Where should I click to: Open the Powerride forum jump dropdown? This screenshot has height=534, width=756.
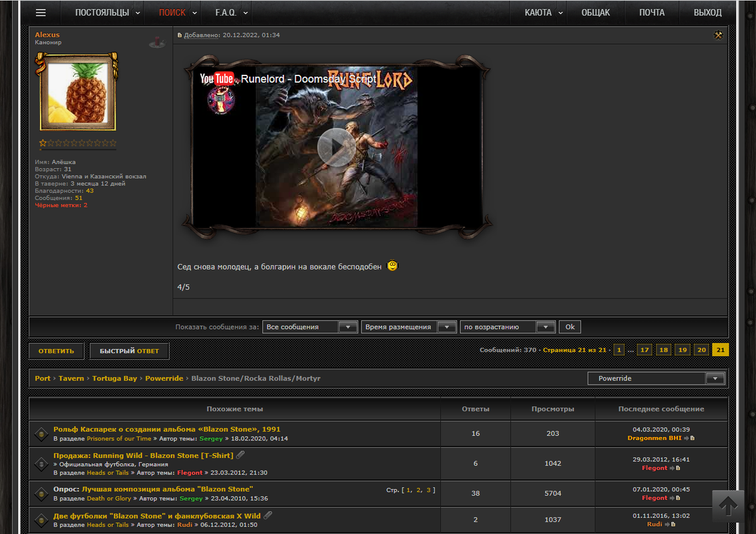656,378
